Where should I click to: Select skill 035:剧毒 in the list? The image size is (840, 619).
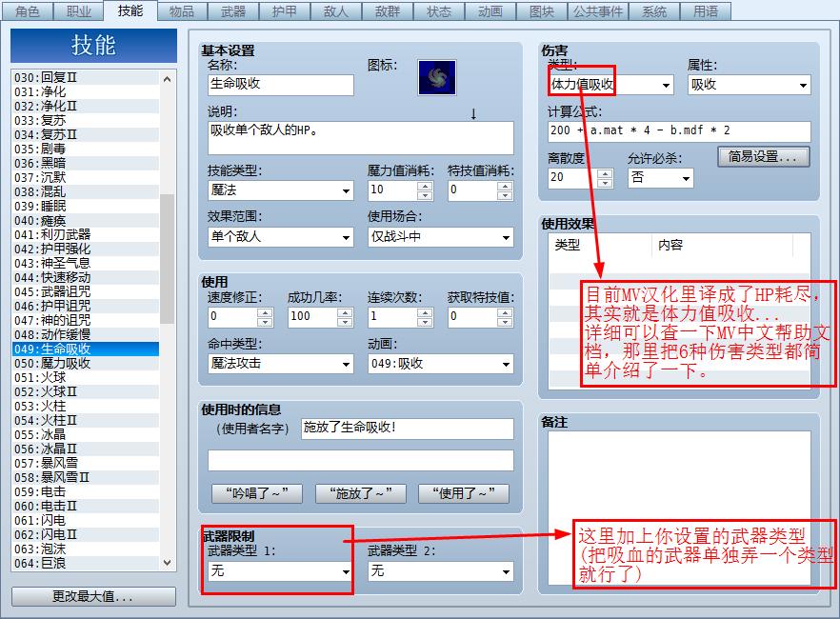point(86,149)
